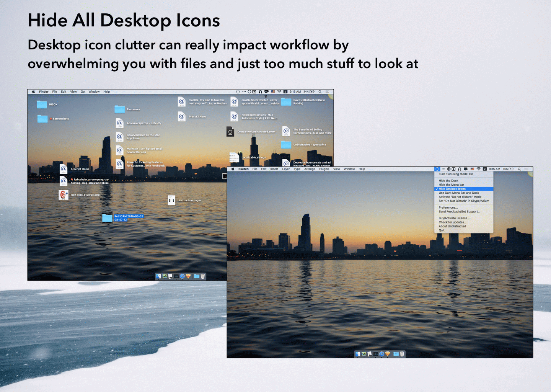
Task: Select the Localizable.strings file
Action: click(234, 157)
